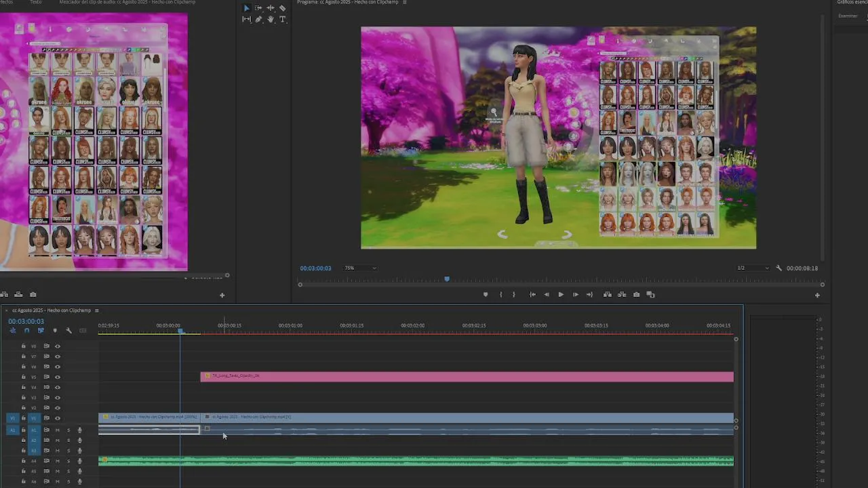Select the cc Agosto 2025 timeline tab
Viewport: 868px width, 488px height.
click(51, 310)
